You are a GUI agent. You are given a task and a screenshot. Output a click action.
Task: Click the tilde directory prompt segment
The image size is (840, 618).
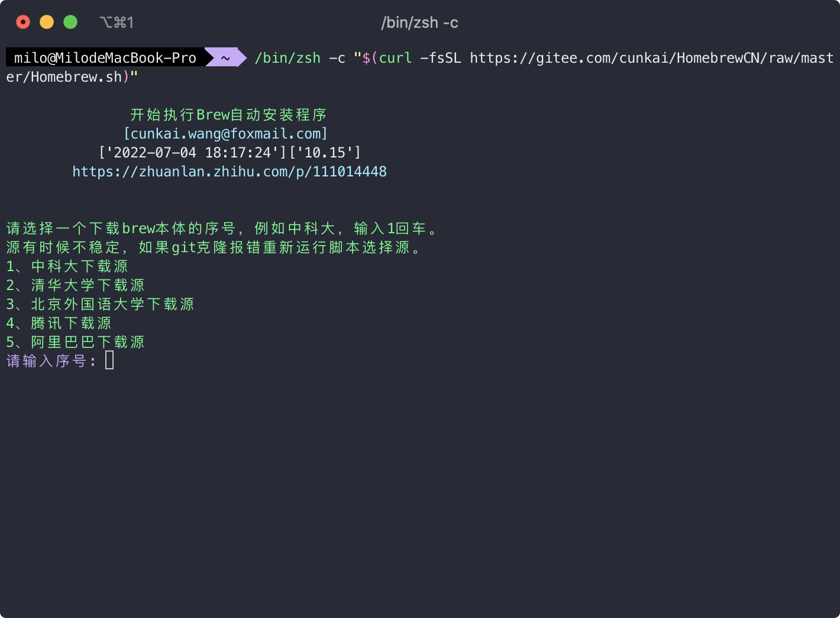pos(225,58)
